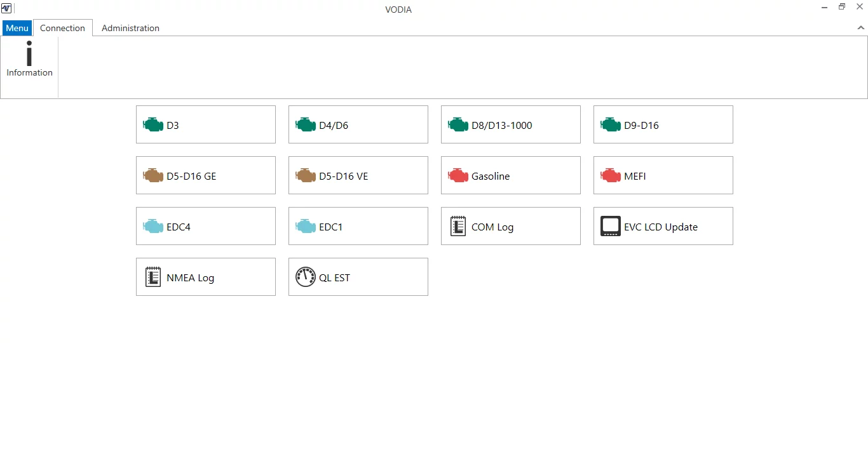868x459 pixels.
Task: Switch to the Administration tab
Action: click(130, 28)
